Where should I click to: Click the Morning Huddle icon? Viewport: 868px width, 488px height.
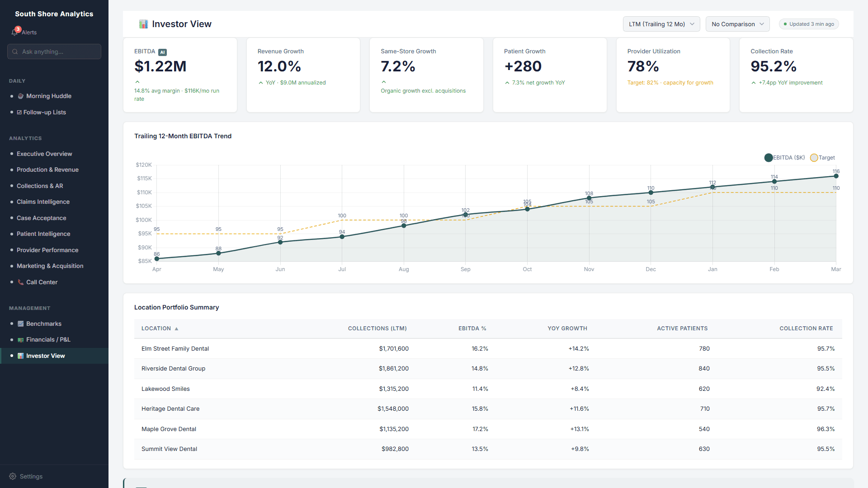(20, 96)
